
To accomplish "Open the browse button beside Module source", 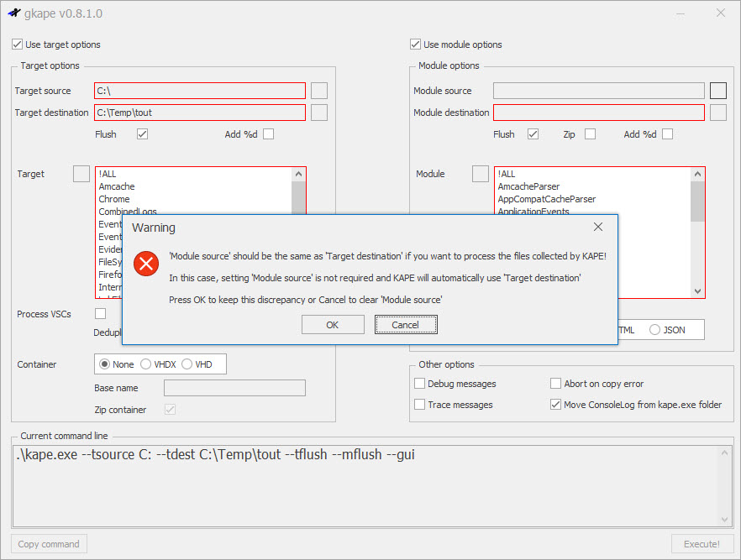I will [x=718, y=91].
